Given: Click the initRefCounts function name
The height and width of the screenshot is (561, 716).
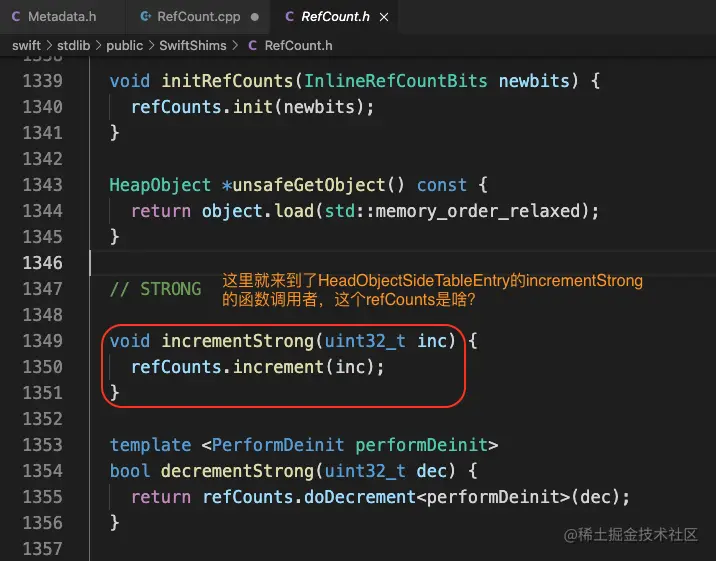Looking at the screenshot, I should coord(227,81).
